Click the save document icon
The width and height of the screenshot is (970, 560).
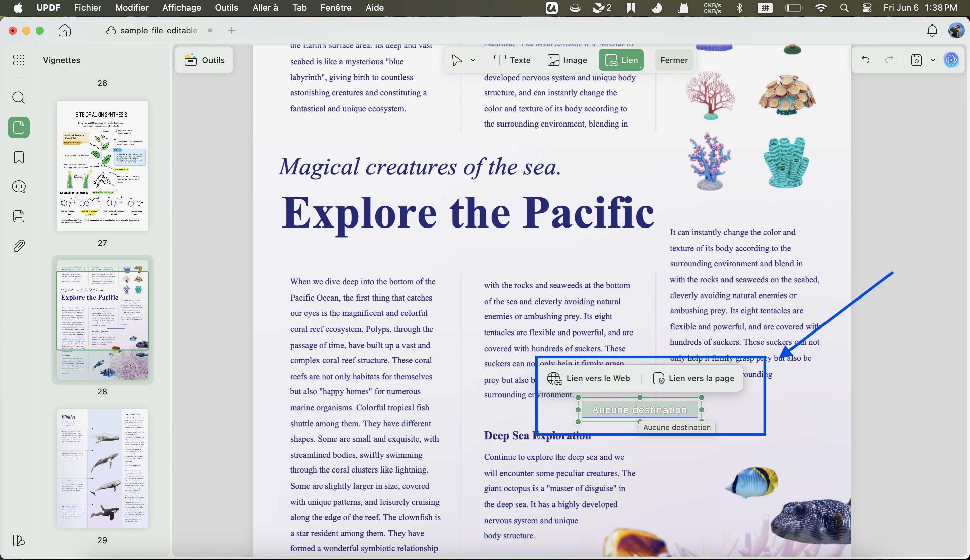click(x=917, y=60)
